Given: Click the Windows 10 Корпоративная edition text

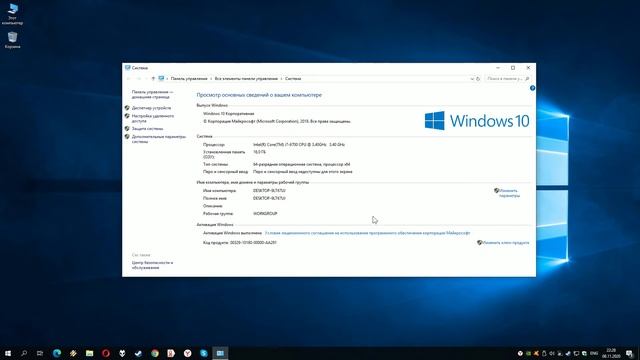Looking at the screenshot, I should [229, 113].
